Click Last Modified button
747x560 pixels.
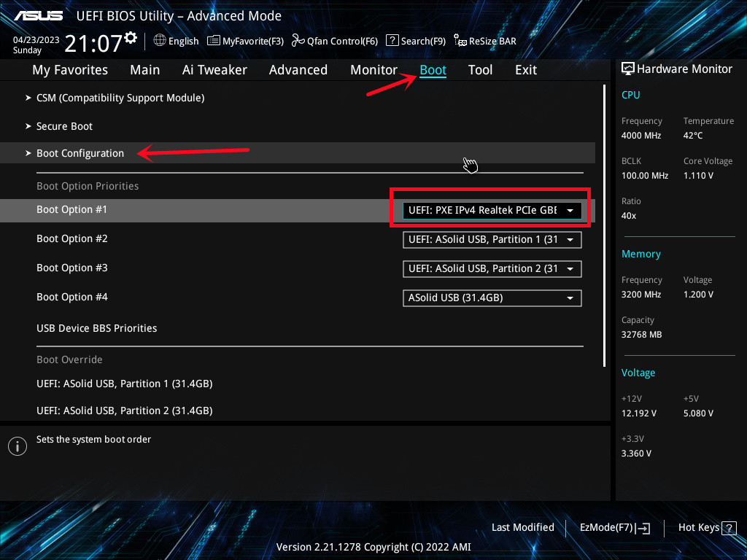tap(522, 527)
